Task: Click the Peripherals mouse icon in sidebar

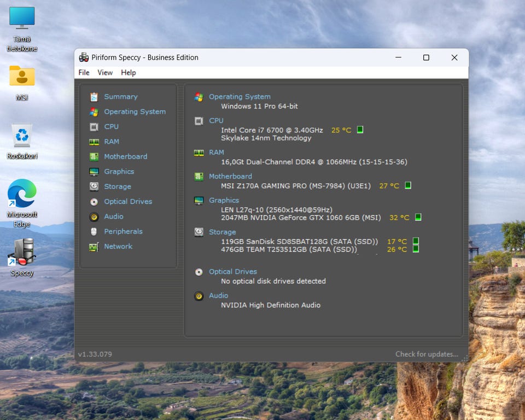Action: (x=94, y=231)
